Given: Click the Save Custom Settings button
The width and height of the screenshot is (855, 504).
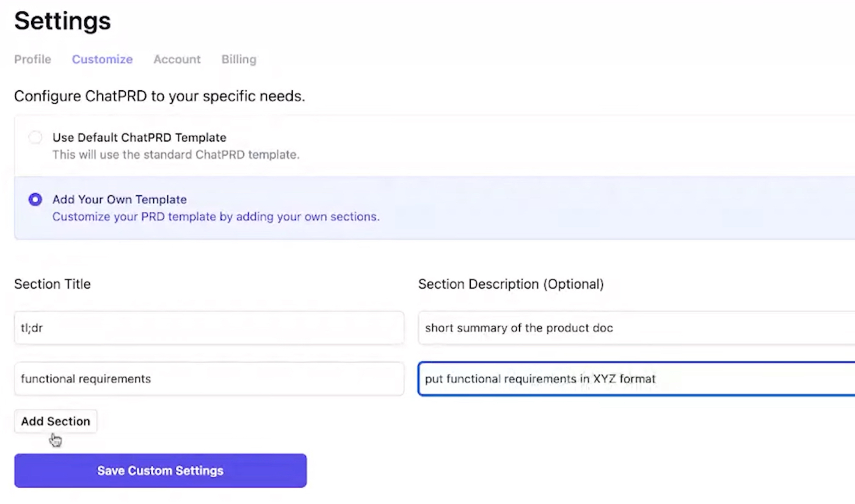Looking at the screenshot, I should (x=160, y=470).
